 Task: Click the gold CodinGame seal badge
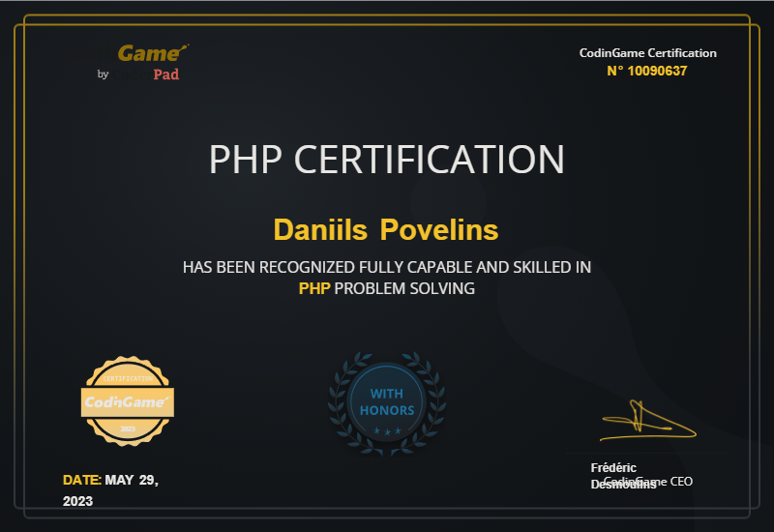pyautogui.click(x=128, y=400)
